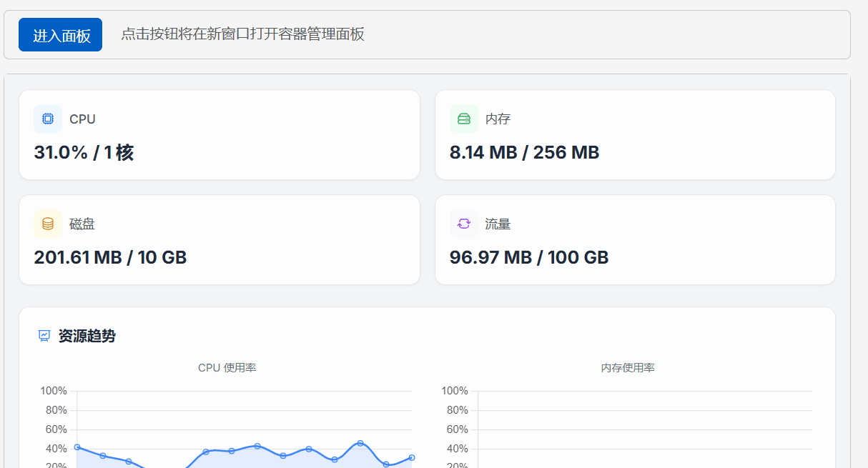Click the 8.14 MB / 256 MB value
This screenshot has height=468, width=868.
click(524, 152)
